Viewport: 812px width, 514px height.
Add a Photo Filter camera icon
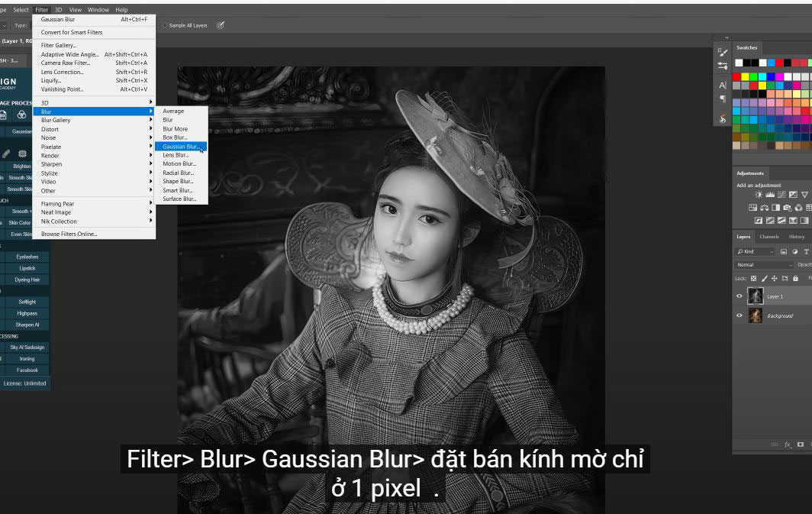(787, 208)
